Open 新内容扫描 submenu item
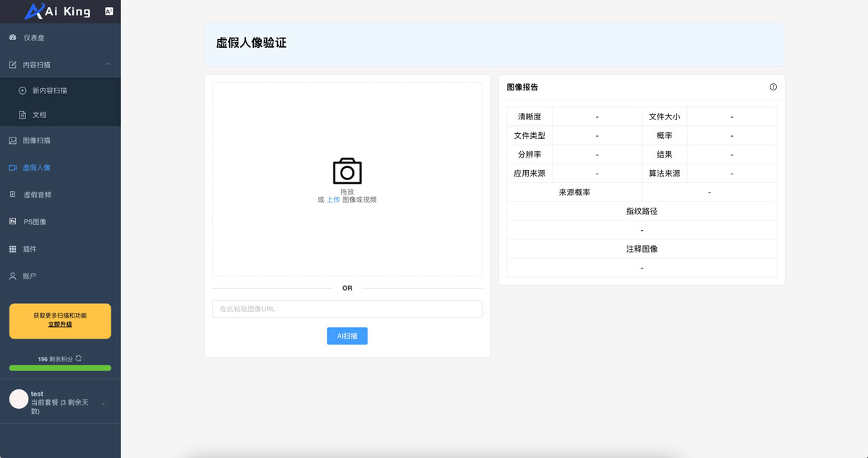The width and height of the screenshot is (868, 458). 60,90
